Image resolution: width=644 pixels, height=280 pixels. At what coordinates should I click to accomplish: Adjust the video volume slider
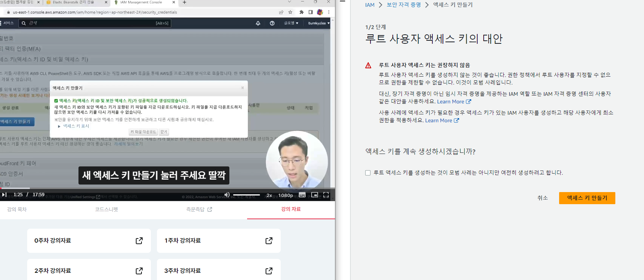tap(246, 195)
